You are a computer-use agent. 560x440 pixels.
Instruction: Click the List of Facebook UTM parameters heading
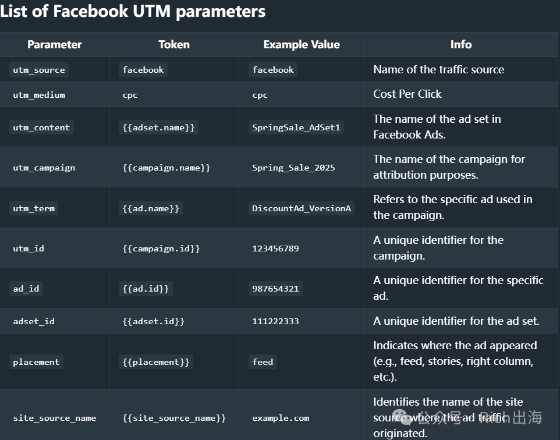point(133,11)
